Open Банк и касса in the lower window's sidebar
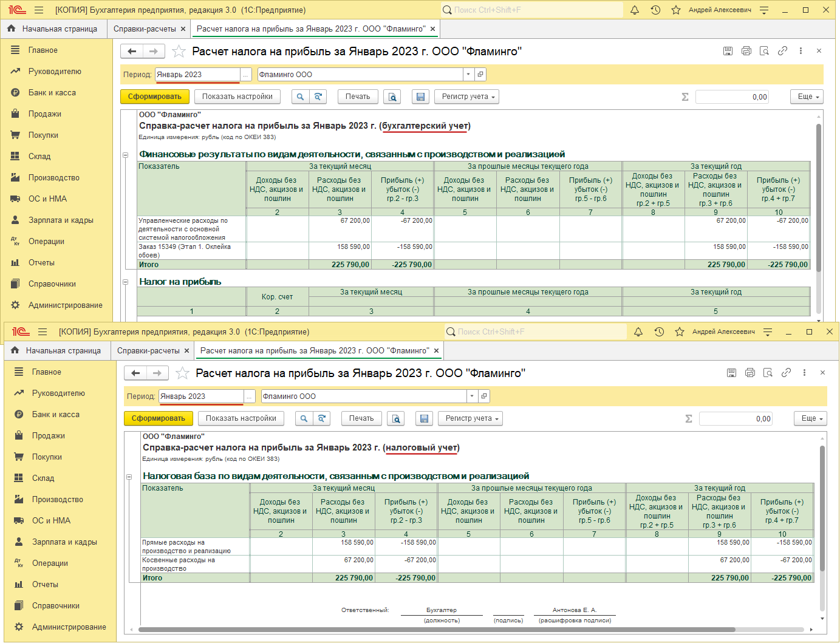 click(56, 414)
